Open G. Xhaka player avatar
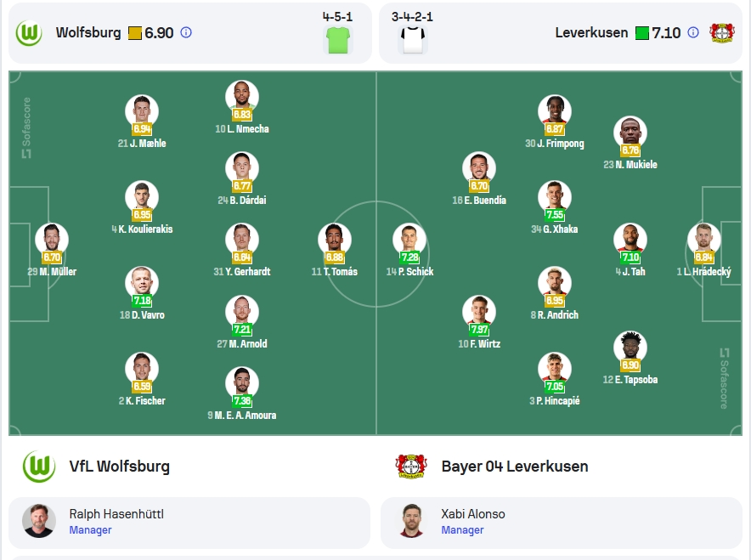Screen dimensions: 751x560 click(x=555, y=197)
